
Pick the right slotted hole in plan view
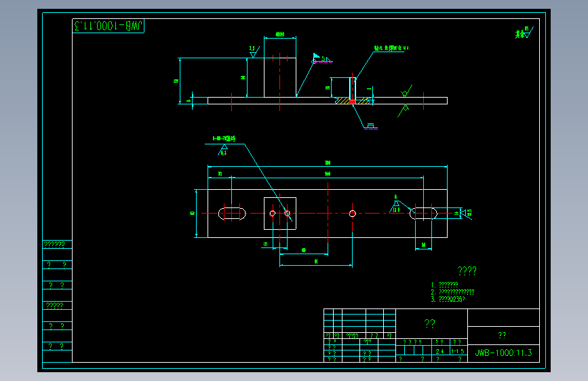(x=423, y=214)
